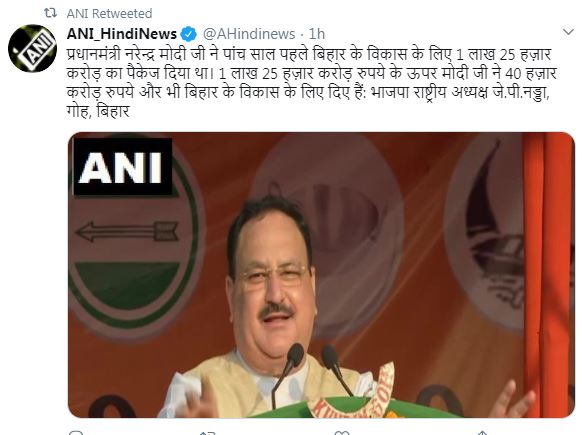582x435 pixels.
Task: Click the ANI logo watermark in photo
Action: click(123, 167)
